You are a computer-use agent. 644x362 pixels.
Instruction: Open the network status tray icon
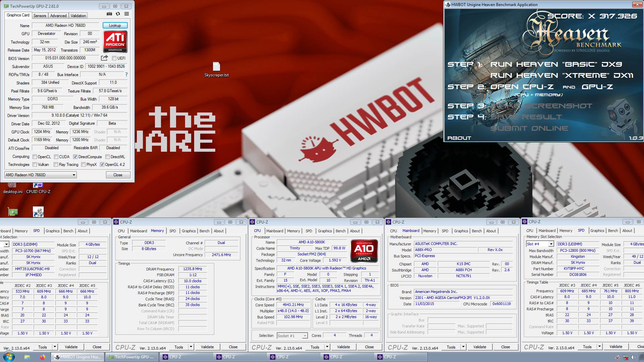[626, 357]
